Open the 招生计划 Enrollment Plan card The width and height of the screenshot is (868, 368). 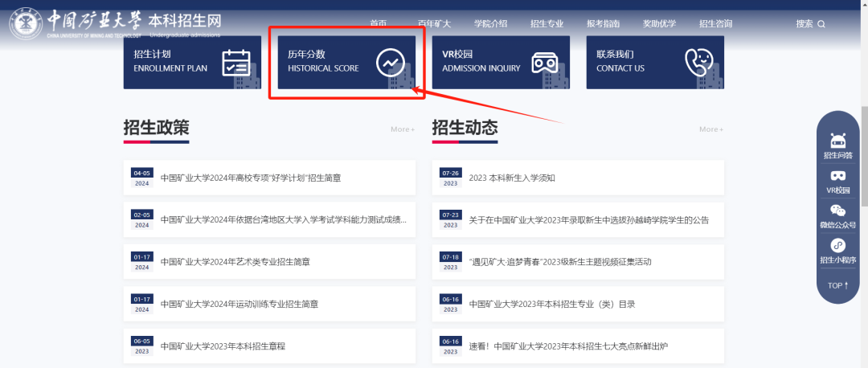pos(192,62)
